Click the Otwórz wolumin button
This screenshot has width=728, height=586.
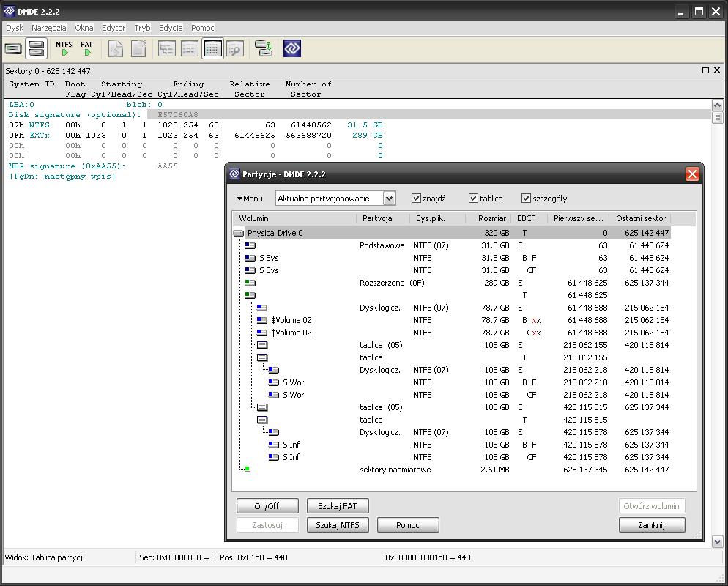click(651, 506)
